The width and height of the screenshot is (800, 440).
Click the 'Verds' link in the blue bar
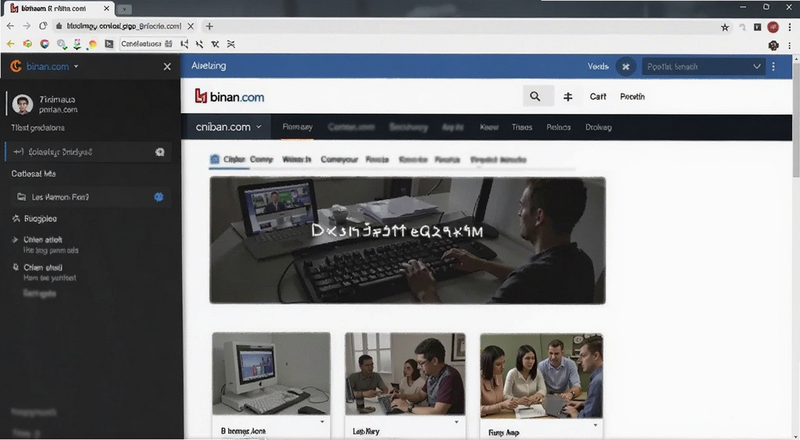pos(598,67)
